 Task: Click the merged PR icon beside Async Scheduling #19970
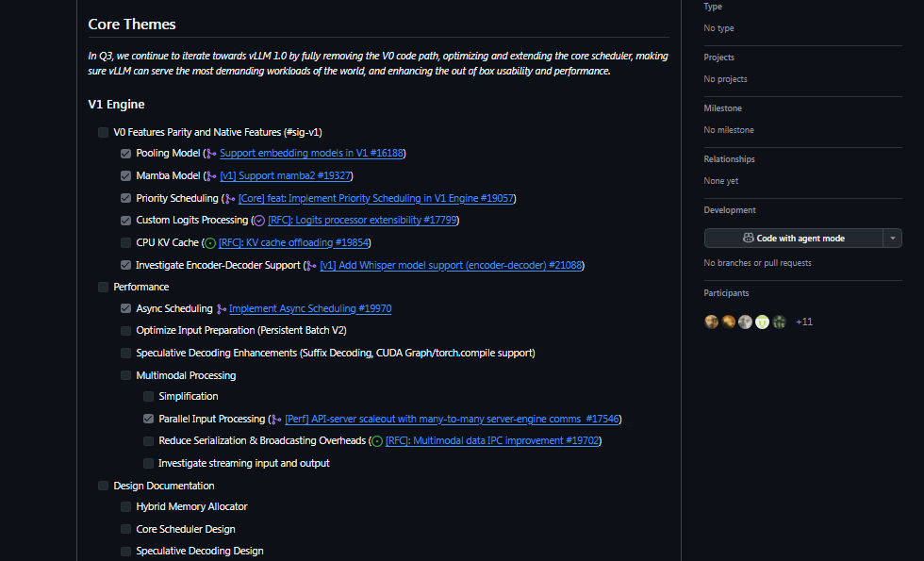pyautogui.click(x=220, y=308)
